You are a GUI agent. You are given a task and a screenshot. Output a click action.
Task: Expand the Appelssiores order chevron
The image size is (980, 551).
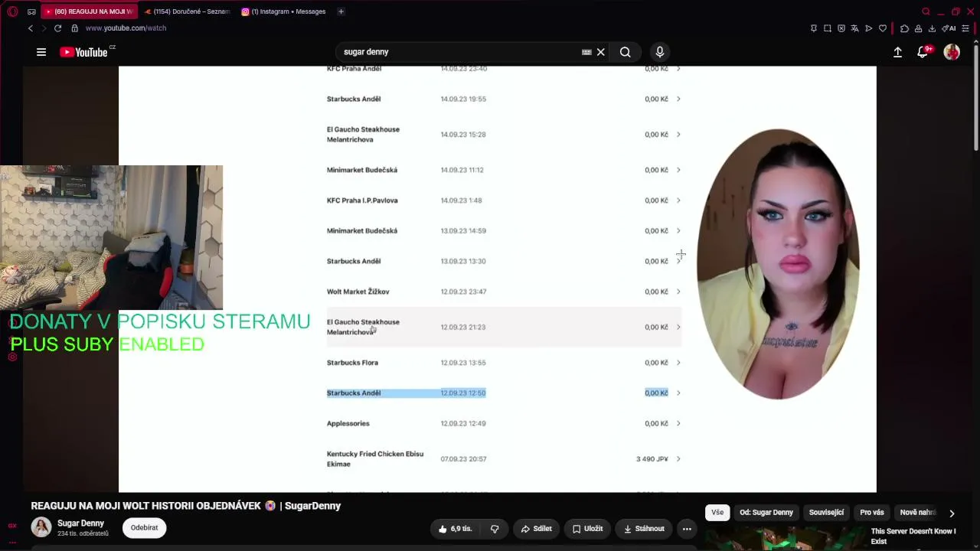pos(678,423)
